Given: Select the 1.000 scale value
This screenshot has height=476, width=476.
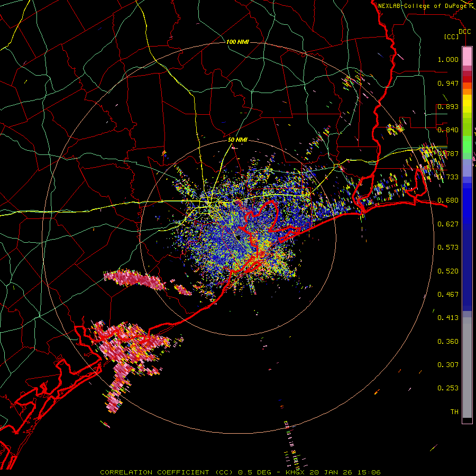Looking at the screenshot, I should tap(448, 59).
